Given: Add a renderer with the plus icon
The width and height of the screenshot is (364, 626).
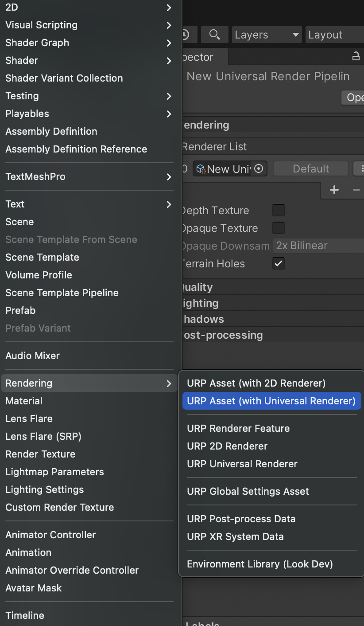Looking at the screenshot, I should click(x=334, y=190).
